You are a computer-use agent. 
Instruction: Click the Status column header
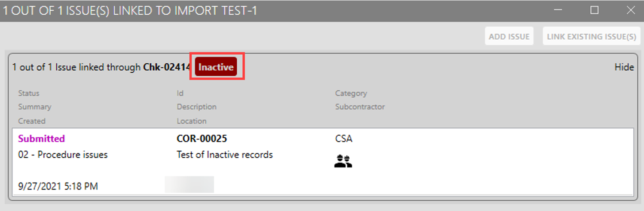coord(29,93)
